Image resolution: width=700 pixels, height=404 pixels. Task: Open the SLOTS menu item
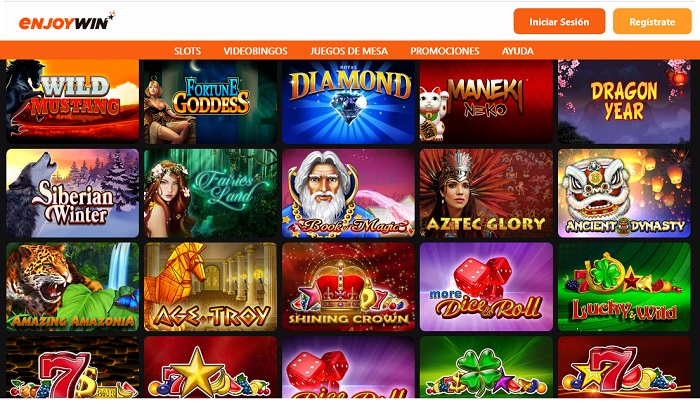pyautogui.click(x=187, y=51)
